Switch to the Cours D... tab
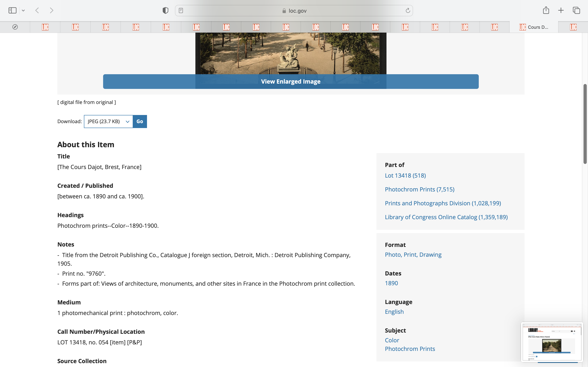 pyautogui.click(x=533, y=27)
